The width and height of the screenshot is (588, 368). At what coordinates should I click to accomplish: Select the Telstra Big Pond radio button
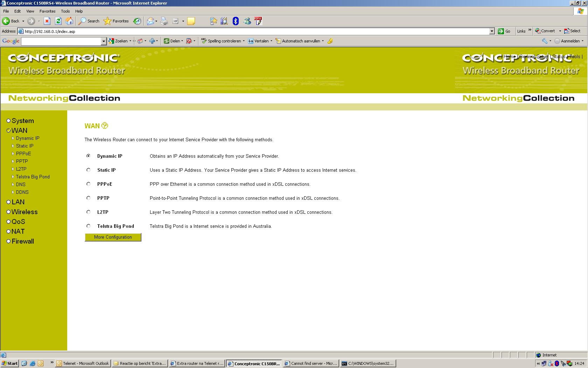pos(89,226)
